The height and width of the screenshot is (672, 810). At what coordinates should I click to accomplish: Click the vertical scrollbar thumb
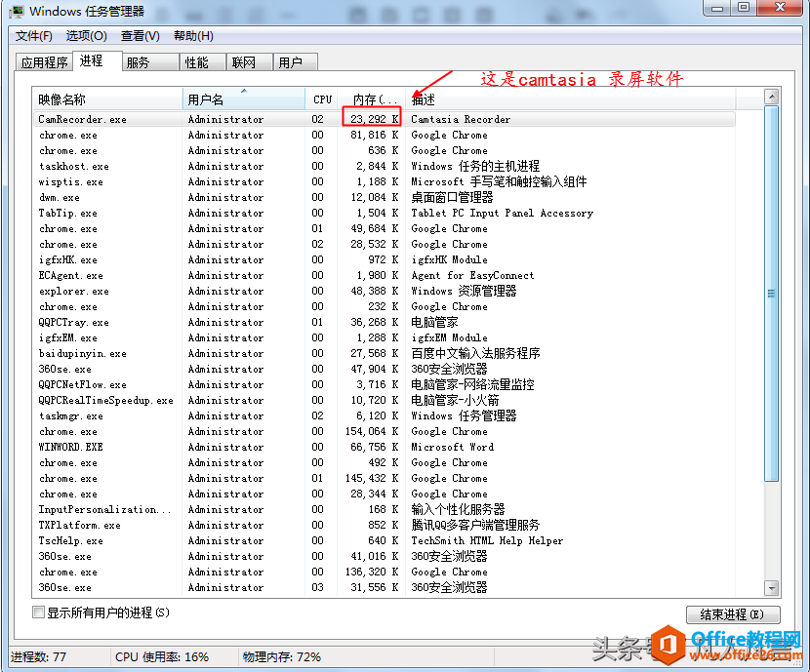[x=772, y=294]
